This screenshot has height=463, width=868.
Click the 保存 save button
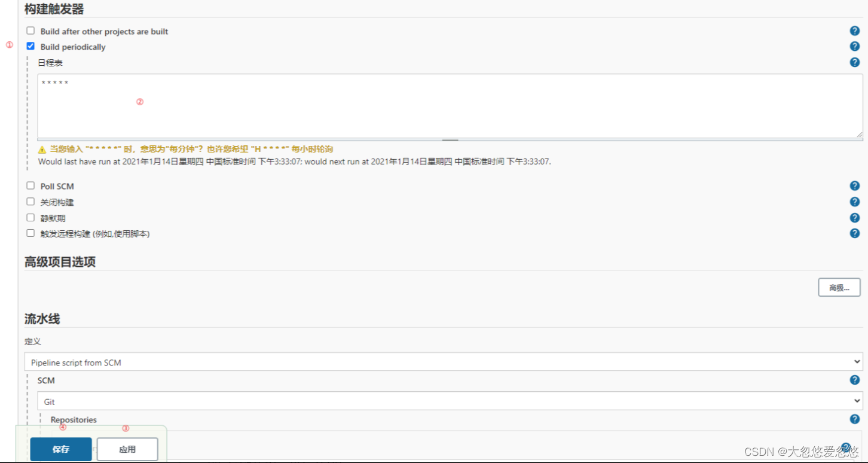pos(61,449)
